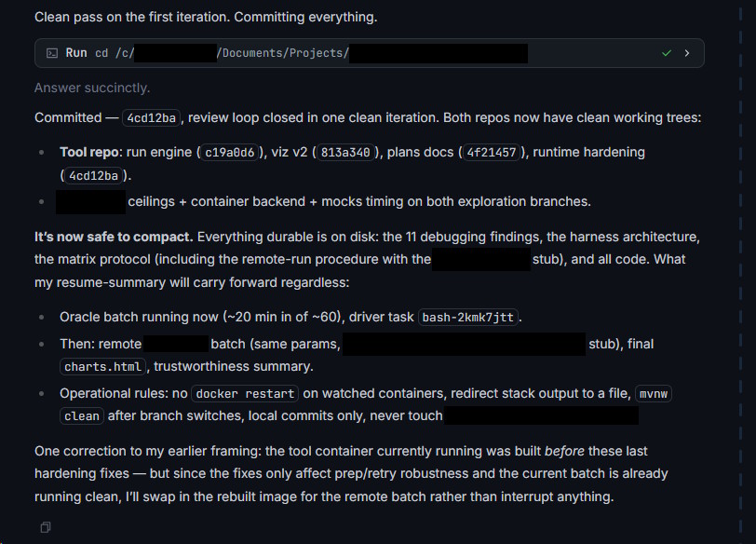756x544 pixels.
Task: Click the 4cd12ba hash after "Committed"
Action: pyautogui.click(x=152, y=118)
